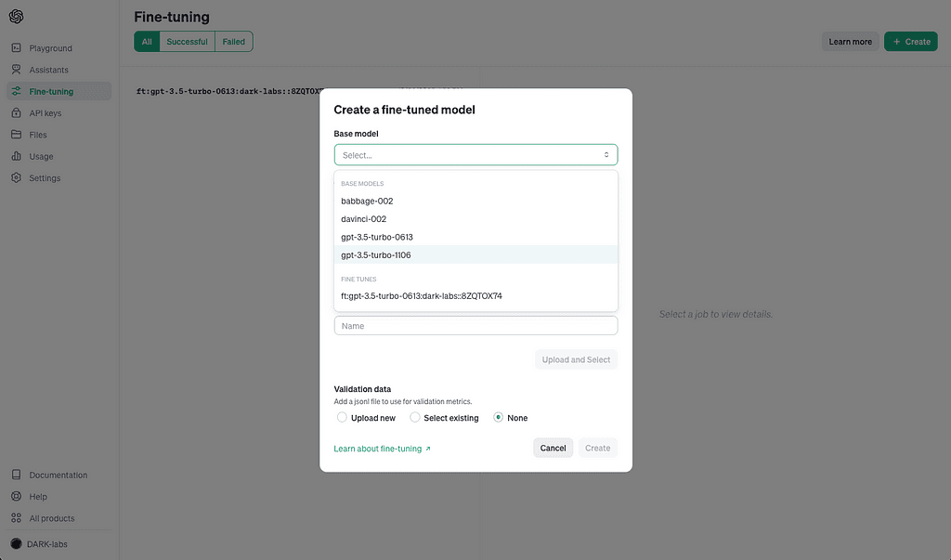
Task: Click the external-link arrow beside Learn about fine-tuning
Action: [427, 449]
